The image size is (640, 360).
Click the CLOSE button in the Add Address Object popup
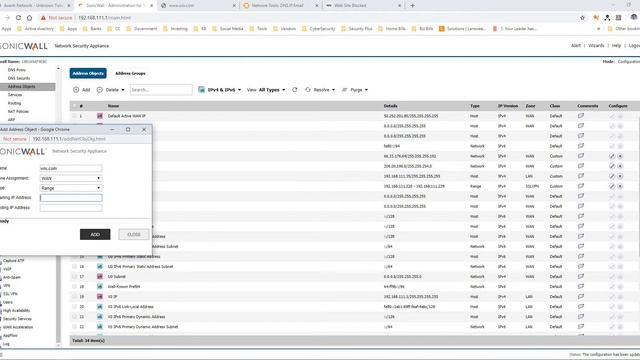pos(133,234)
